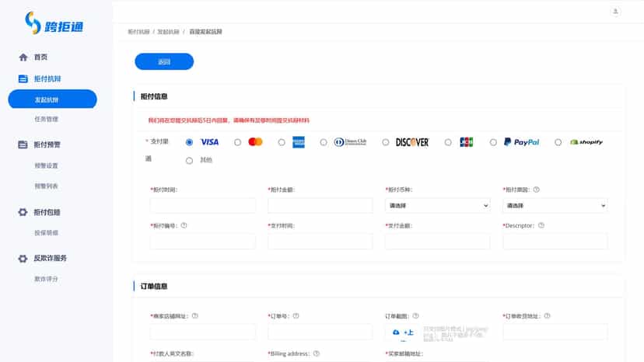Open the 拒付抗辩 sidebar section
Image resolution: width=644 pixels, height=362 pixels.
point(47,78)
